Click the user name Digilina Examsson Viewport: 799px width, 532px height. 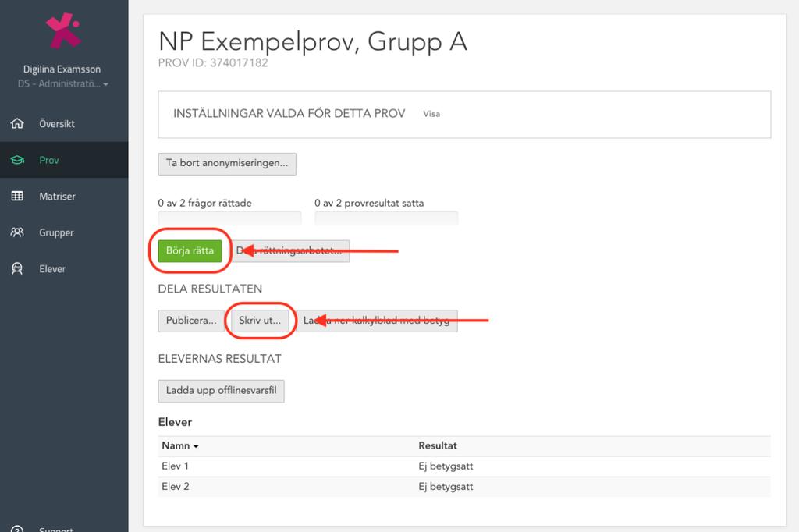(62, 69)
